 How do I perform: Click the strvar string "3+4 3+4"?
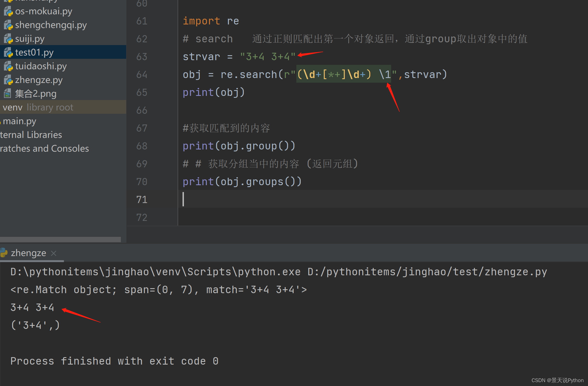(268, 57)
